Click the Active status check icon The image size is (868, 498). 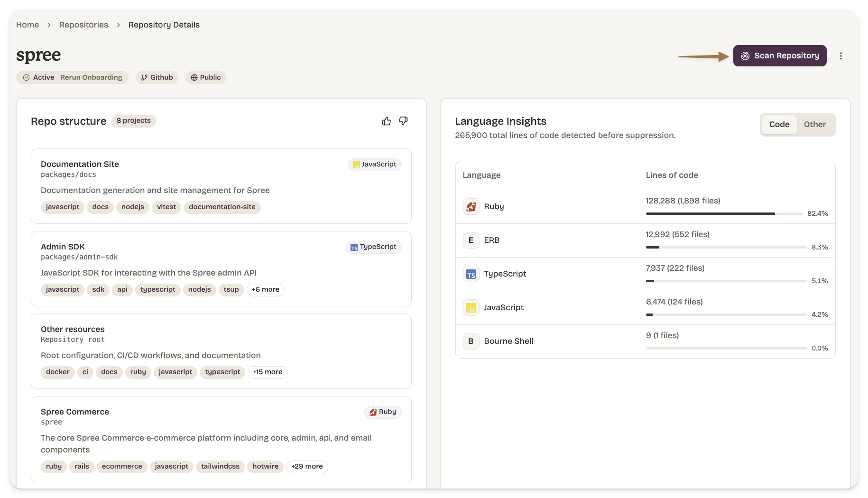[x=27, y=78]
